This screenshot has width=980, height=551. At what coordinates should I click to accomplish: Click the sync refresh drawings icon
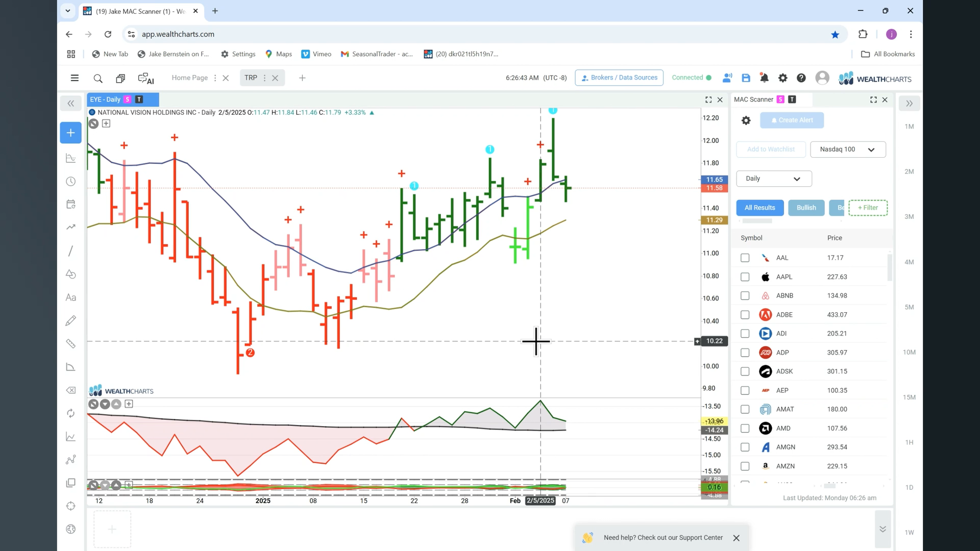point(71,413)
